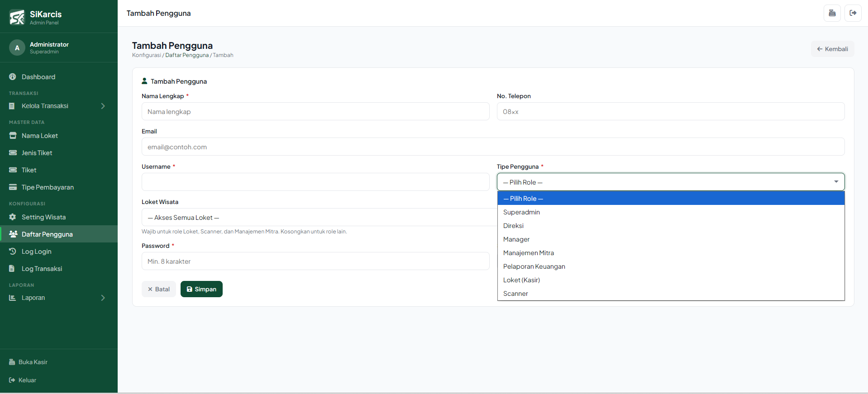The height and width of the screenshot is (394, 868).
Task: Click the Kelola Transaksi receipt icon
Action: pyautogui.click(x=12, y=106)
